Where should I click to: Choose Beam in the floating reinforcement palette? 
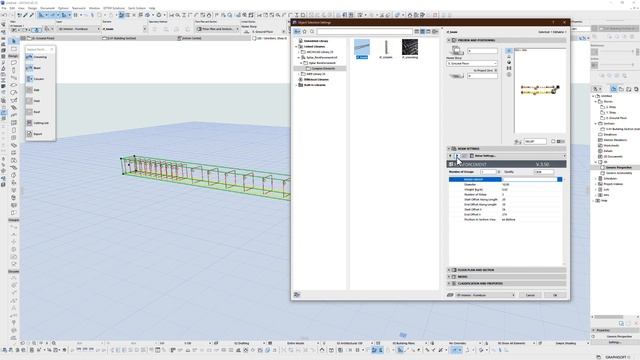(x=37, y=68)
